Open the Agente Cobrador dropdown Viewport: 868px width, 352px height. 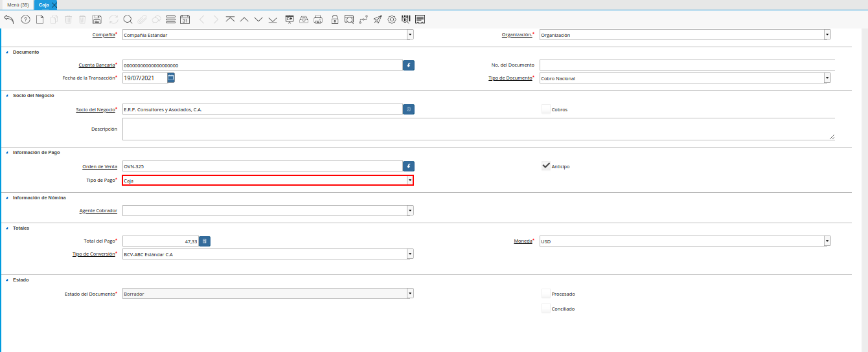click(x=410, y=210)
